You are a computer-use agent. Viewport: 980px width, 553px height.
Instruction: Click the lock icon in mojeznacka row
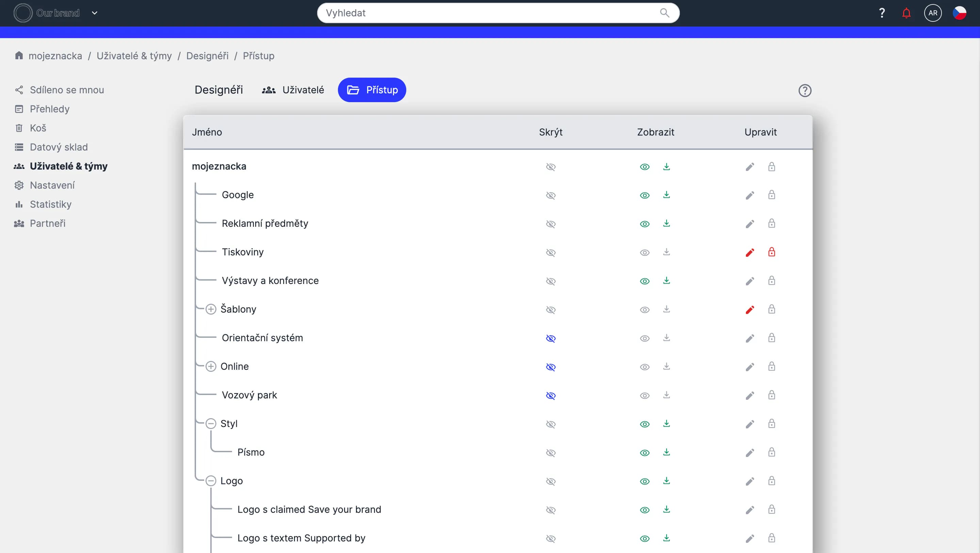point(771,167)
